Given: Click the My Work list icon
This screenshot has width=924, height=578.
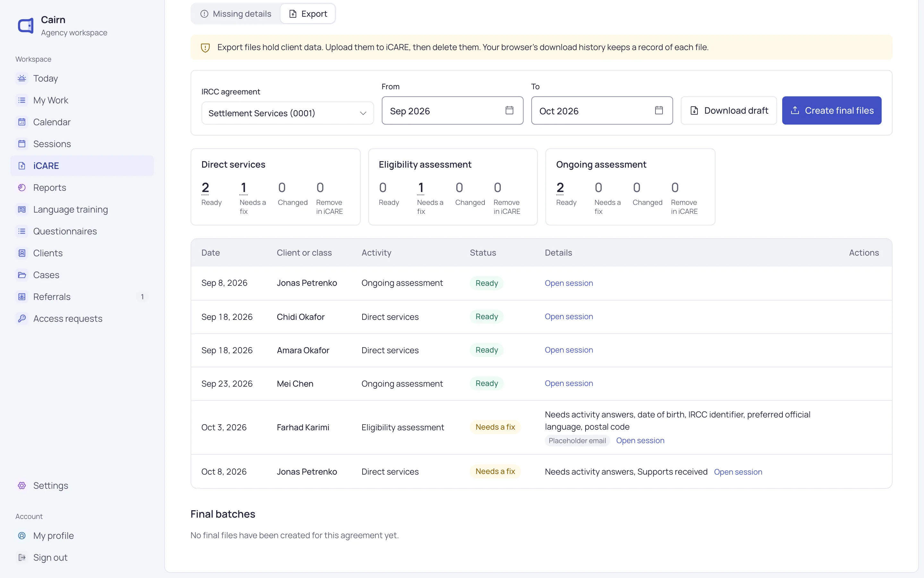Looking at the screenshot, I should tap(22, 100).
